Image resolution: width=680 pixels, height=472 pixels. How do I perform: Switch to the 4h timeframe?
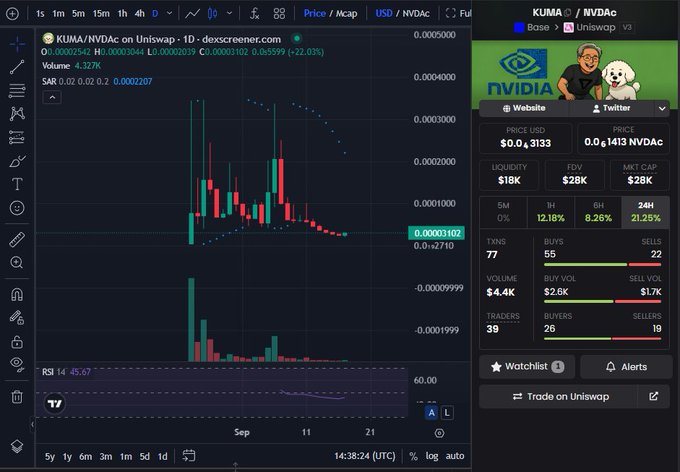tap(139, 13)
